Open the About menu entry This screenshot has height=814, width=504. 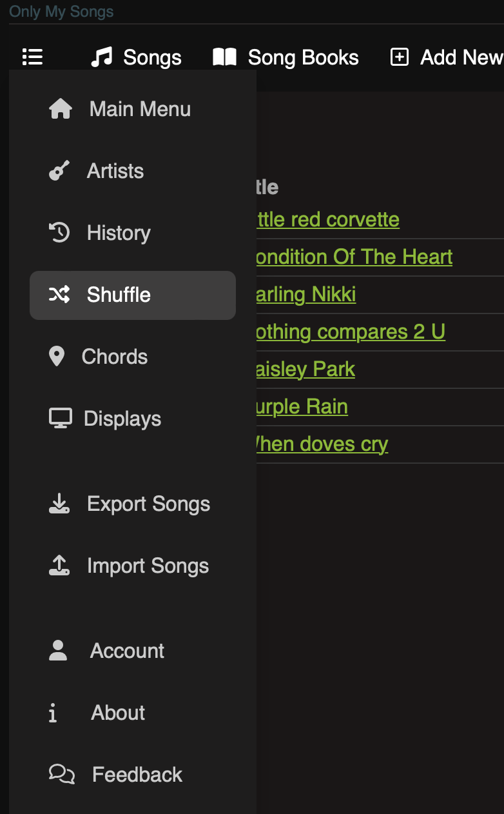(118, 713)
